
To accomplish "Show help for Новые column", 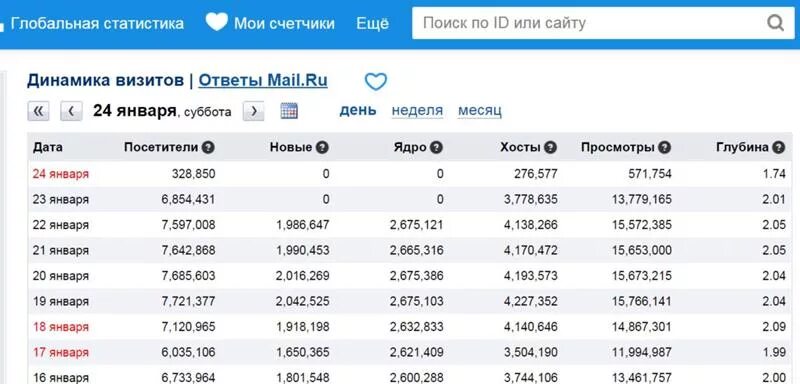I will (322, 148).
